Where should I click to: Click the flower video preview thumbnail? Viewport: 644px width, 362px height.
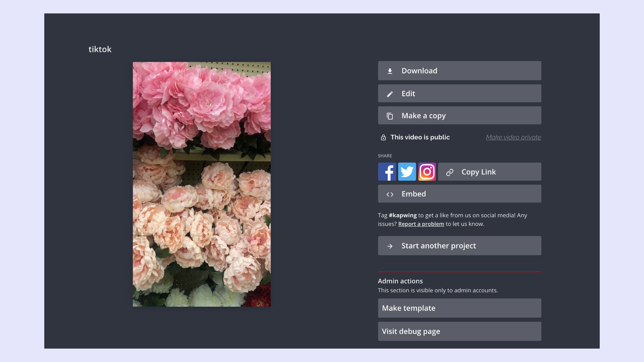click(202, 184)
